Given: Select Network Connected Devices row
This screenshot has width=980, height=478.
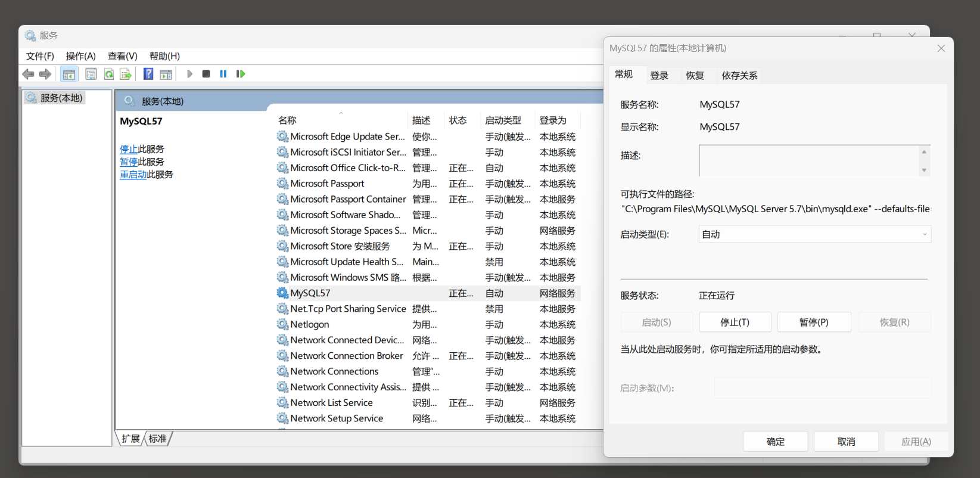Looking at the screenshot, I should pyautogui.click(x=428, y=340).
